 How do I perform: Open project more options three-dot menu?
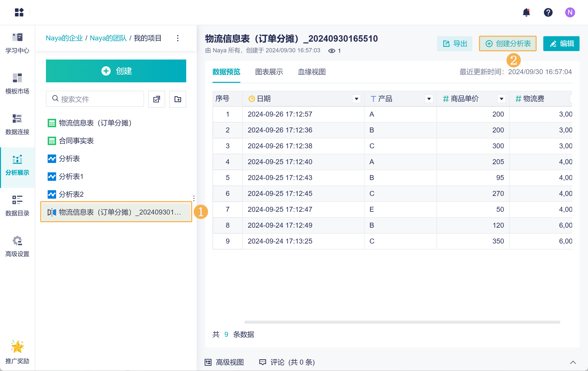click(178, 38)
